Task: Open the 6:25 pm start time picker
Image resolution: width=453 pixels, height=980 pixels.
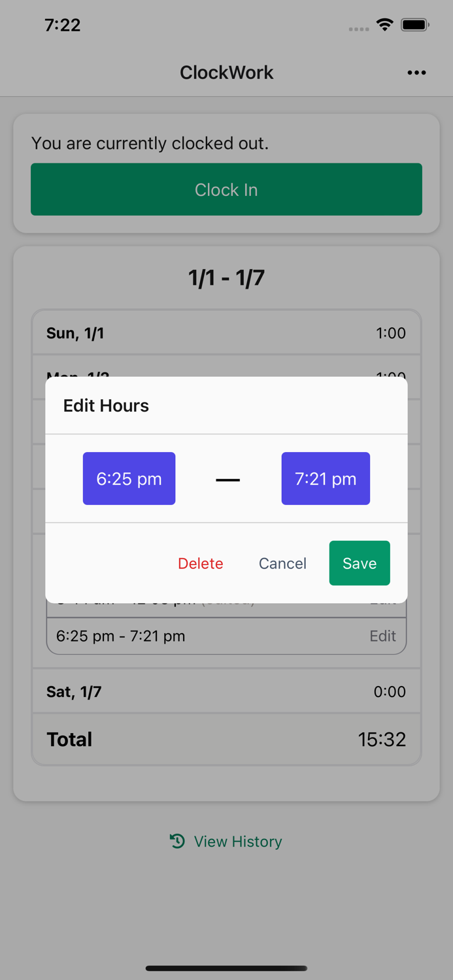Action: [129, 478]
